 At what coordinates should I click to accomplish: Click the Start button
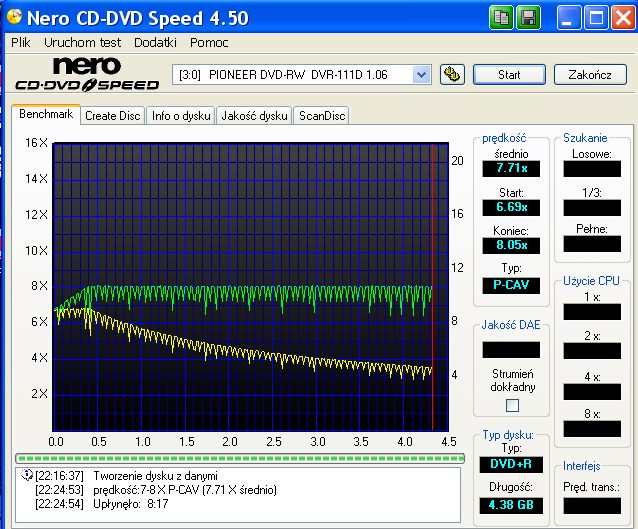[x=509, y=75]
